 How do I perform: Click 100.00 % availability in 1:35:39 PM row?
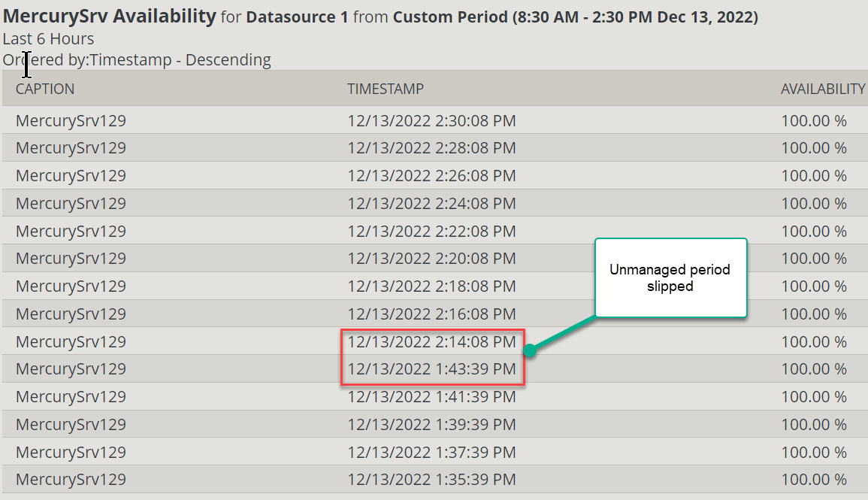pyautogui.click(x=814, y=479)
